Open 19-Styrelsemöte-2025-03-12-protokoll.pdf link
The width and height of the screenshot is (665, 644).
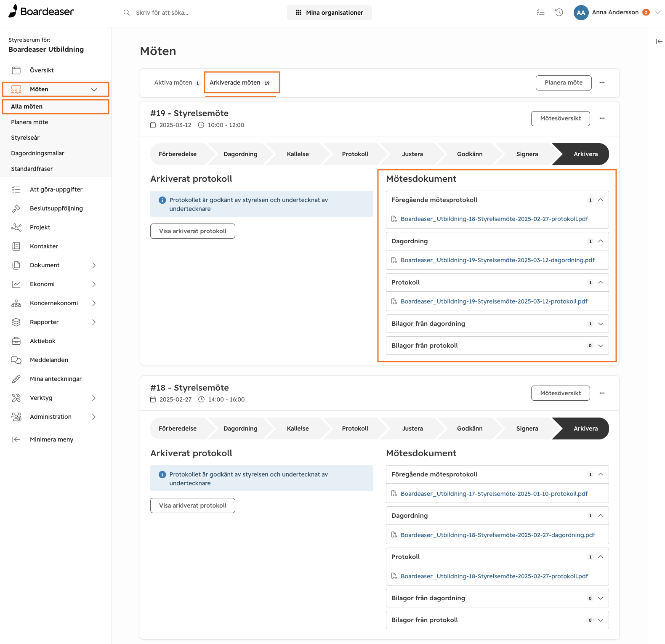pyautogui.click(x=494, y=301)
